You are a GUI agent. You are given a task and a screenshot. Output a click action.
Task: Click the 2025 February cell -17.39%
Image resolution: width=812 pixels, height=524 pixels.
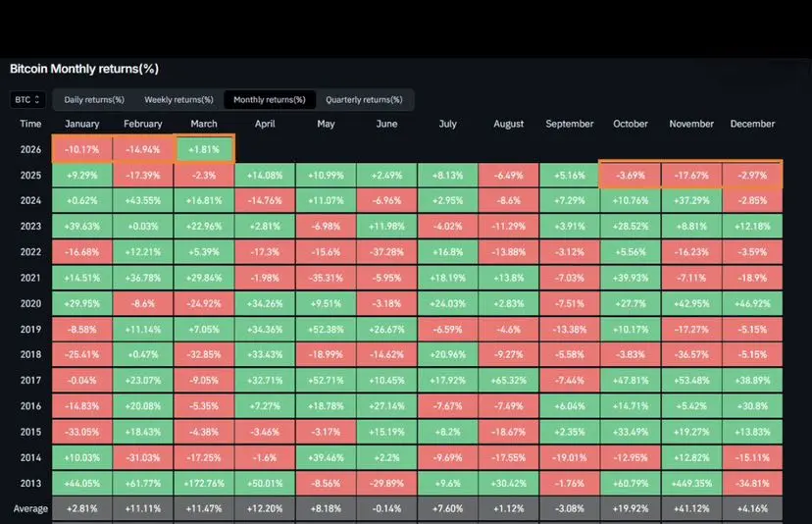click(x=143, y=176)
